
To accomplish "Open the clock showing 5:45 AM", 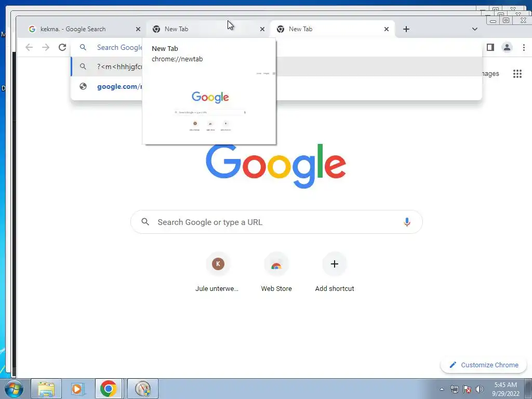I will (506, 389).
